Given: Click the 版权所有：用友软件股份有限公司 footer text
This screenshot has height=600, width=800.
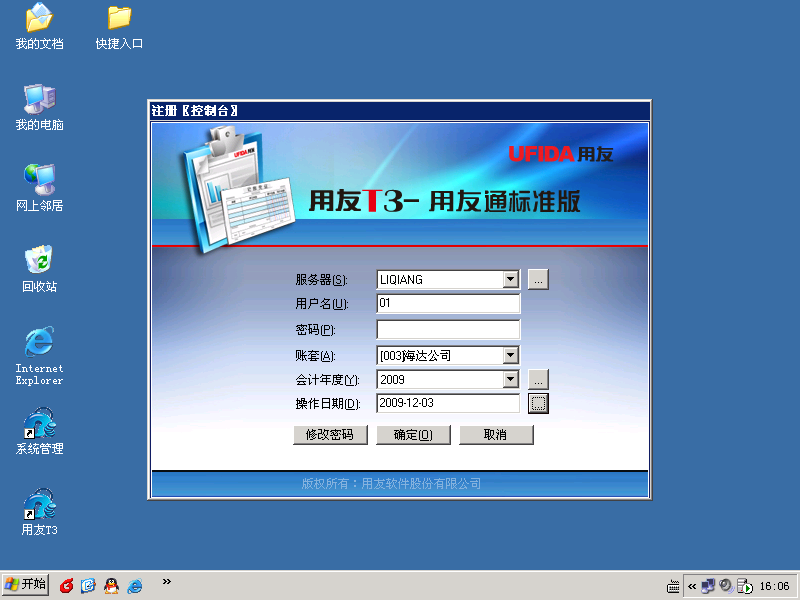Looking at the screenshot, I should (x=391, y=483).
